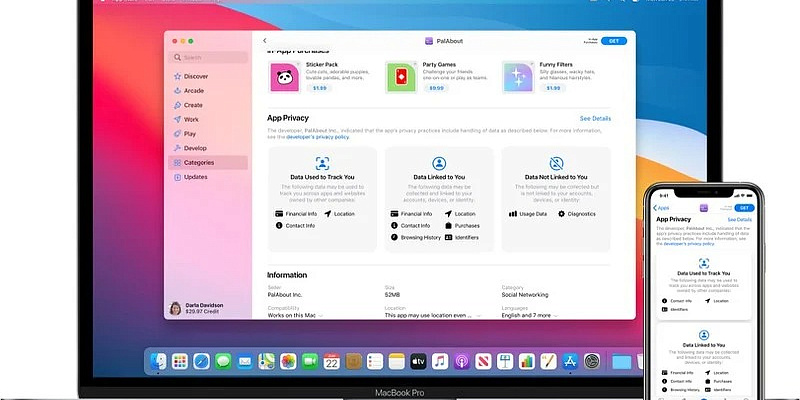Image resolution: width=800 pixels, height=400 pixels.
Task: Click the Sticker Pack panda icon
Action: pos(284,77)
